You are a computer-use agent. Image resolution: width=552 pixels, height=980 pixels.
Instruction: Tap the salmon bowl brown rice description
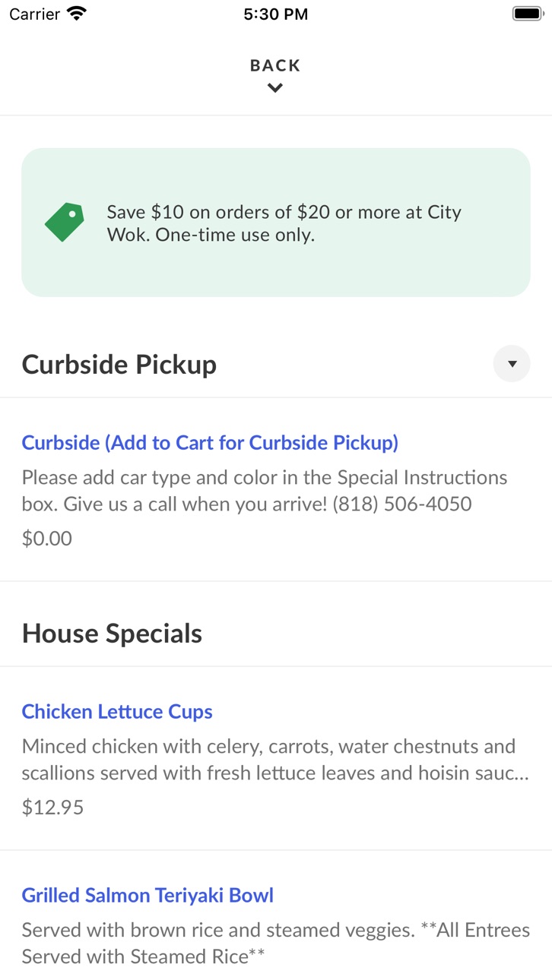pos(275,943)
